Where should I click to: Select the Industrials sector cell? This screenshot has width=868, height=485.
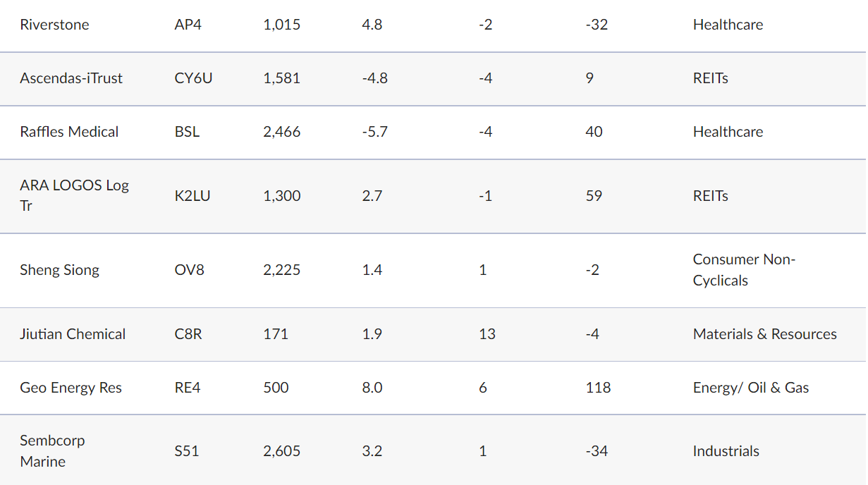[726, 451]
